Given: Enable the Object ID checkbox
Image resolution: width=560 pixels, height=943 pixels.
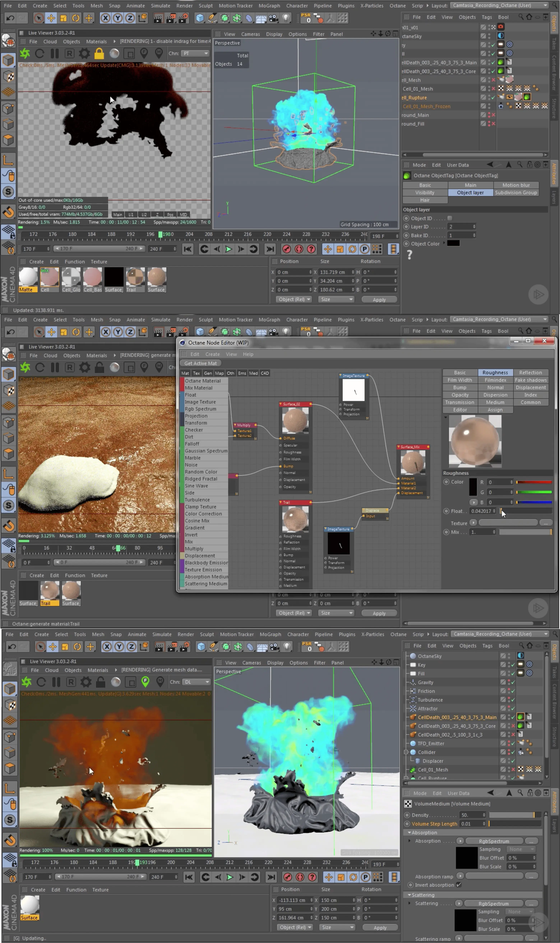Looking at the screenshot, I should coord(450,218).
